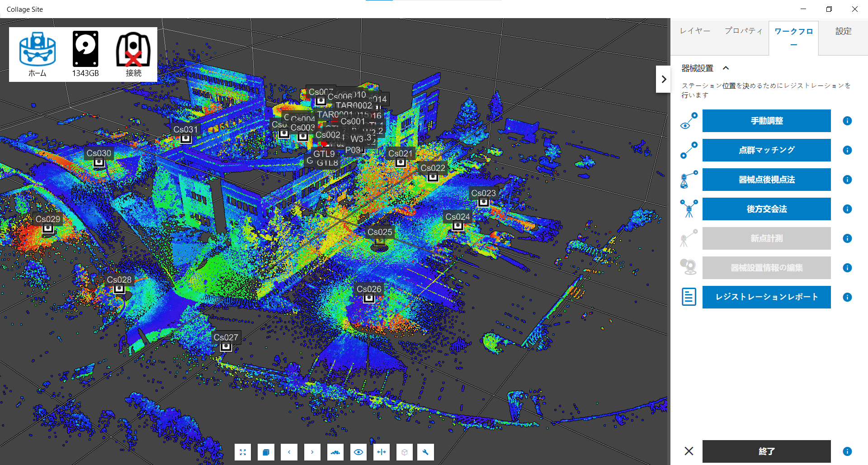Click the 点群マッチング button
The height and width of the screenshot is (465, 868).
coord(766,150)
